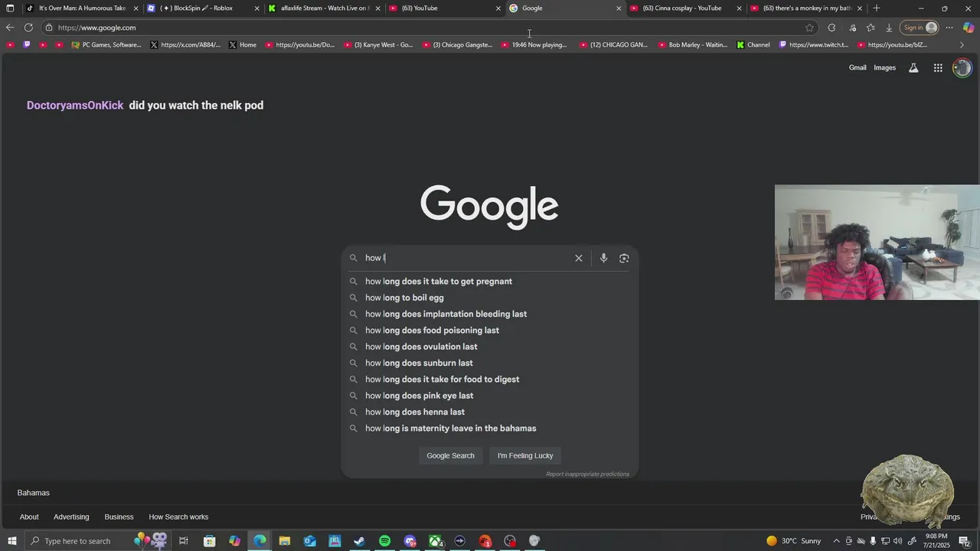The height and width of the screenshot is (551, 980).
Task: Launch Steam from the taskbar
Action: tap(359, 541)
